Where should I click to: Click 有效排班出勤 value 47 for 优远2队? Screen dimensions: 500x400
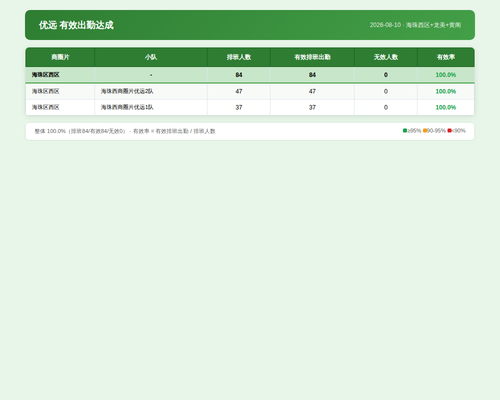[312, 91]
